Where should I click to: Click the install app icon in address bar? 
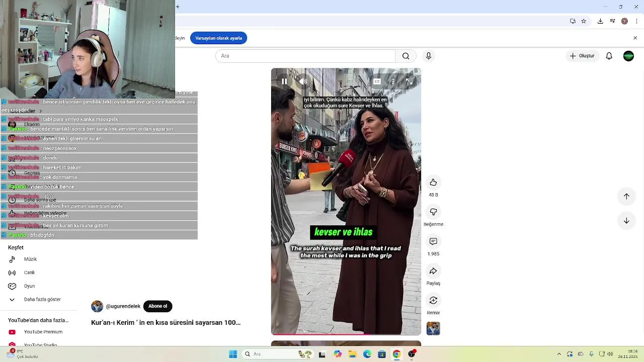click(573, 21)
